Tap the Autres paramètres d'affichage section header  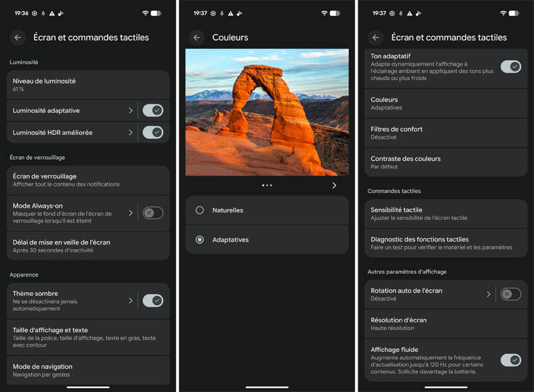coord(407,272)
